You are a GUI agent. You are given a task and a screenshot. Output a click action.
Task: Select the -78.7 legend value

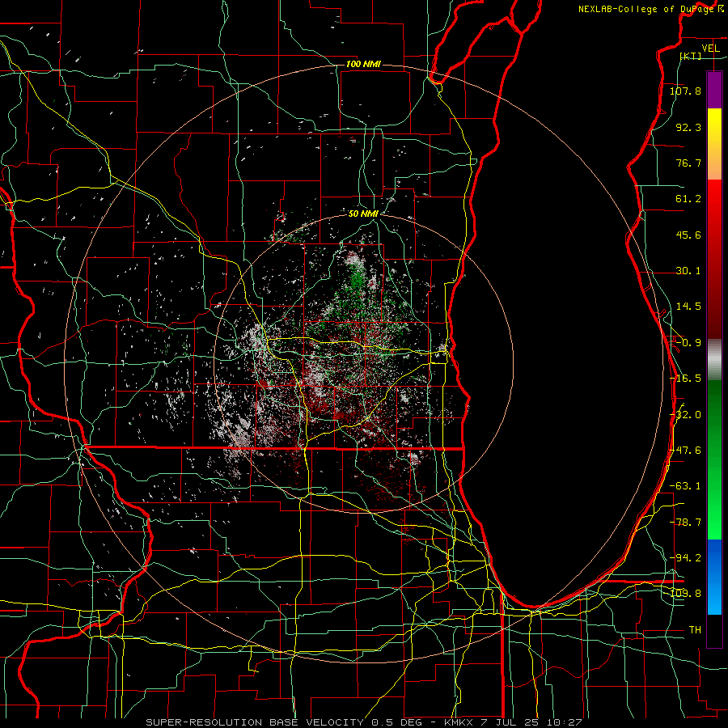[x=686, y=523]
